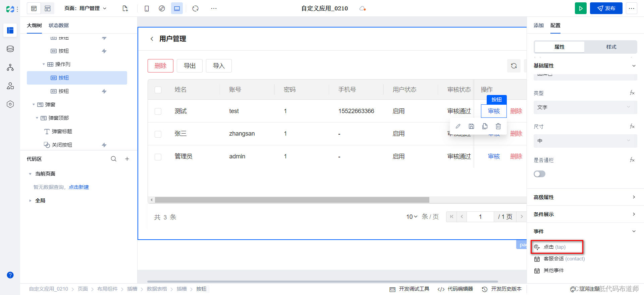
Task: Click the copy icon in component toolbar
Action: coord(485,126)
